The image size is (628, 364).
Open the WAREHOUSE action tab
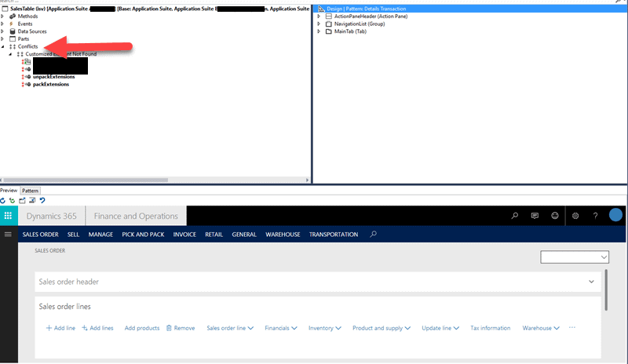(x=283, y=235)
